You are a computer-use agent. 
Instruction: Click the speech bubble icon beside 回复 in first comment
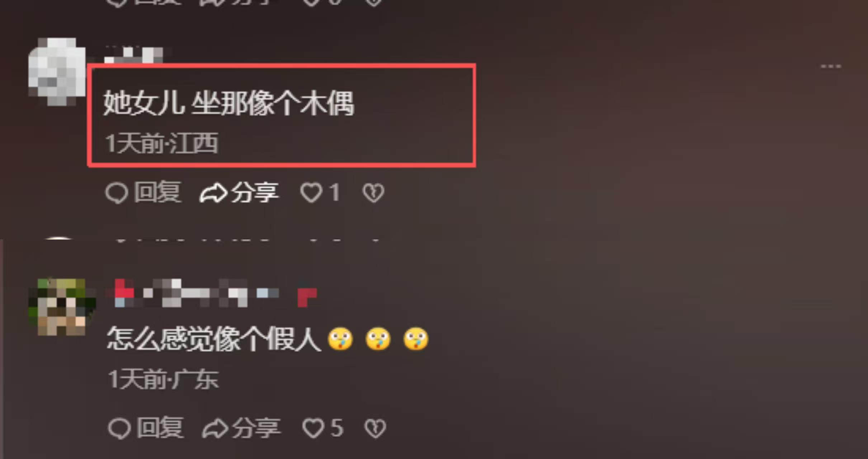(x=117, y=193)
